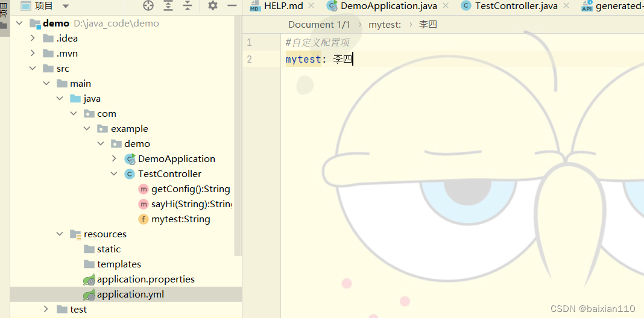Select sayHi(String):String in tree

192,204
